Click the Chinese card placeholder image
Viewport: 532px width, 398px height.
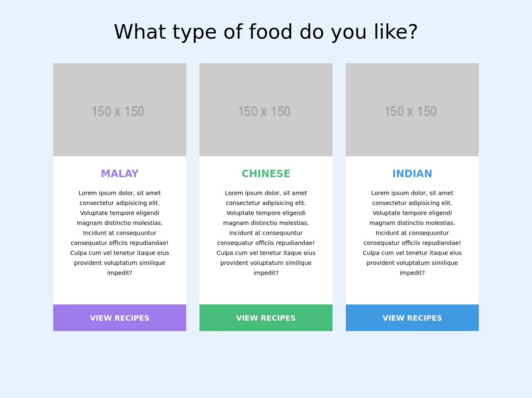click(x=266, y=110)
